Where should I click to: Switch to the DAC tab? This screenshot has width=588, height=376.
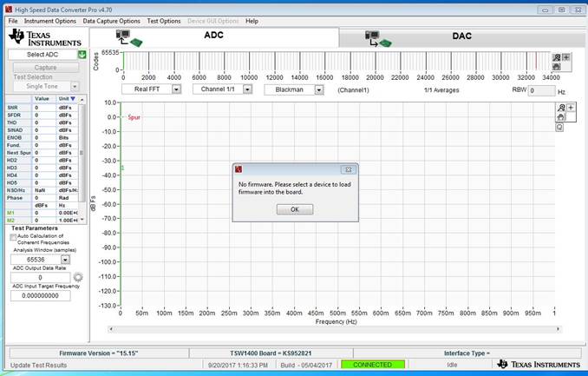click(461, 36)
